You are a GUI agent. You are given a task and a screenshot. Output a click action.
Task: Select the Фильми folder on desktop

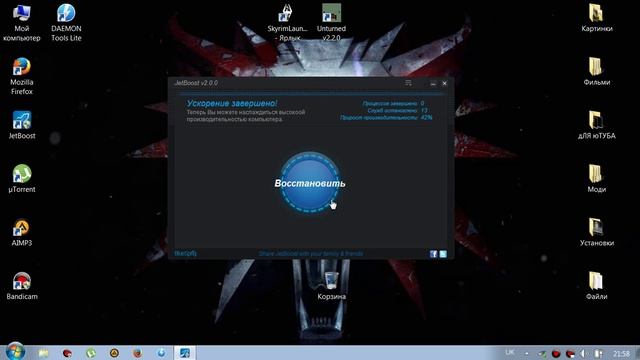click(x=596, y=71)
